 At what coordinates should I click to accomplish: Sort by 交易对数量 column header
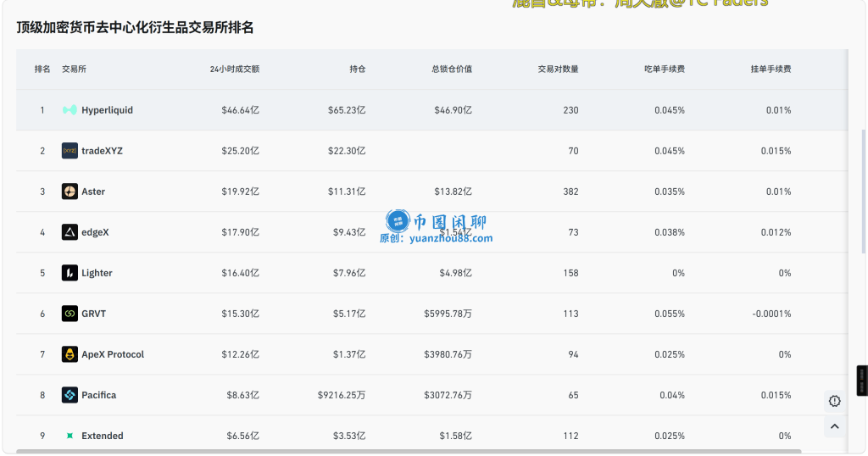pyautogui.click(x=558, y=70)
